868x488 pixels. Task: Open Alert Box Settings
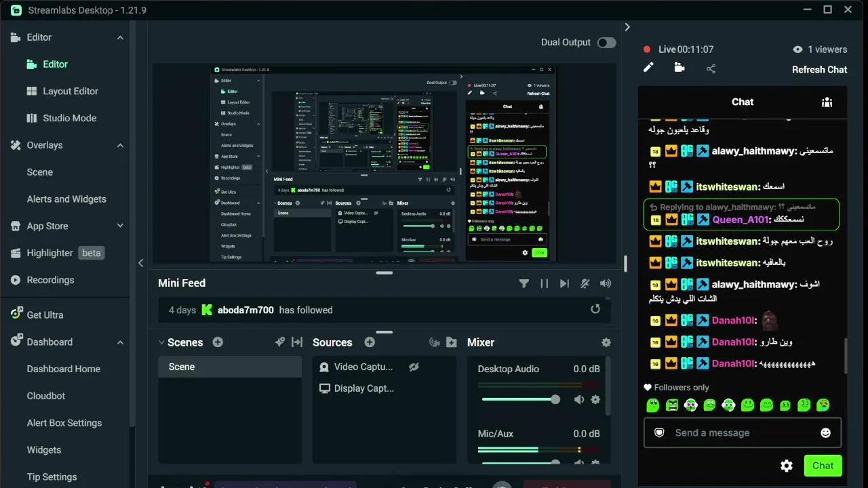[65, 423]
